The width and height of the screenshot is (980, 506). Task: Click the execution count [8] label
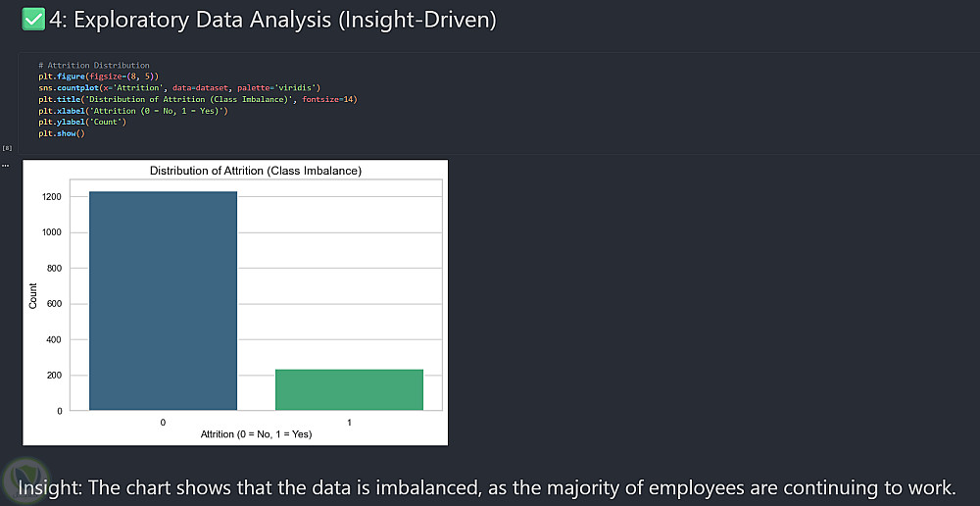coord(6,147)
